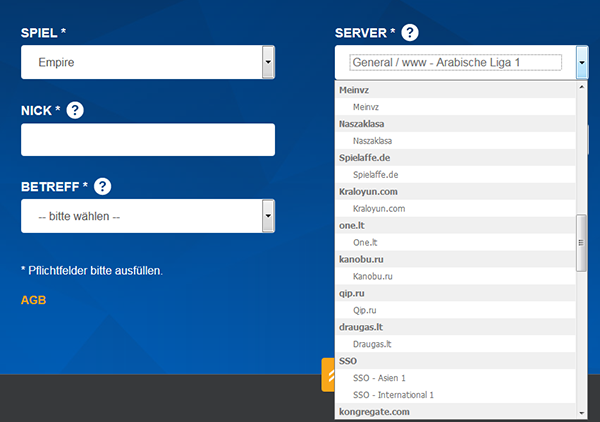Click the server list scroll up arrow
This screenshot has width=600, height=422.
click(581, 87)
